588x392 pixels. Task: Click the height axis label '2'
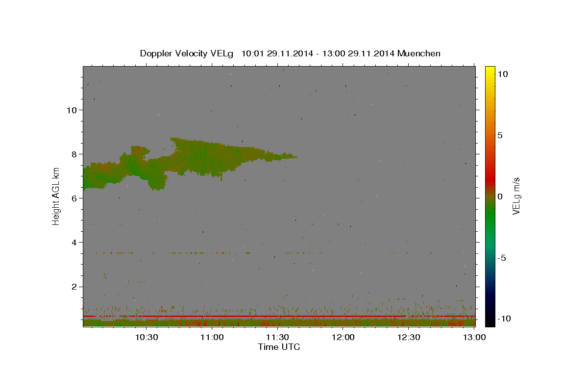[x=74, y=287]
